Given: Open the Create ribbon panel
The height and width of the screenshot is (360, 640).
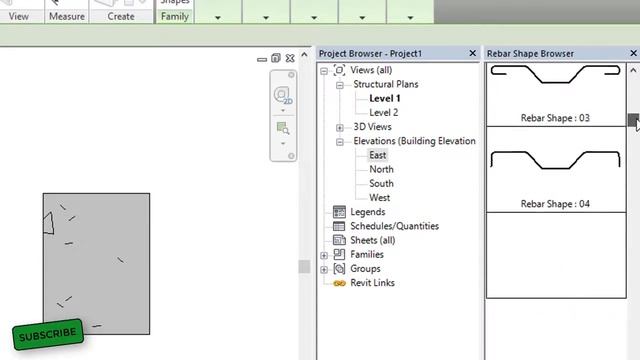Looking at the screenshot, I should (121, 16).
